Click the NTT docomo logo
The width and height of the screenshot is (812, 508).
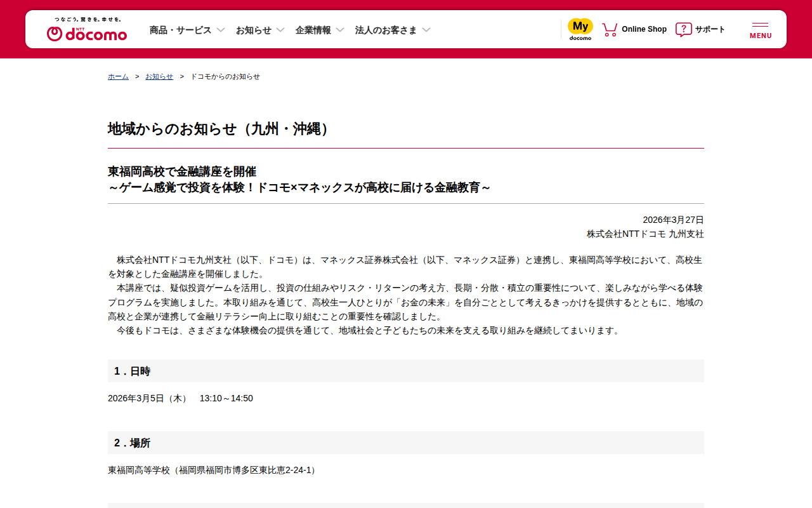point(87,34)
